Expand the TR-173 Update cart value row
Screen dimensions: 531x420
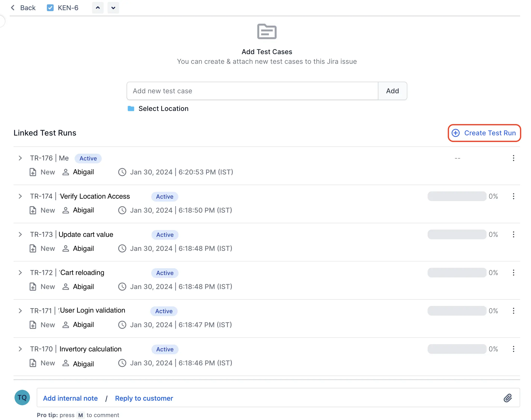point(20,234)
